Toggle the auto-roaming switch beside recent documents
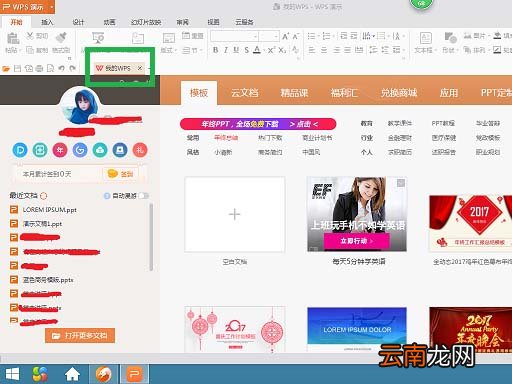This screenshot has height=384, width=512. (144, 196)
